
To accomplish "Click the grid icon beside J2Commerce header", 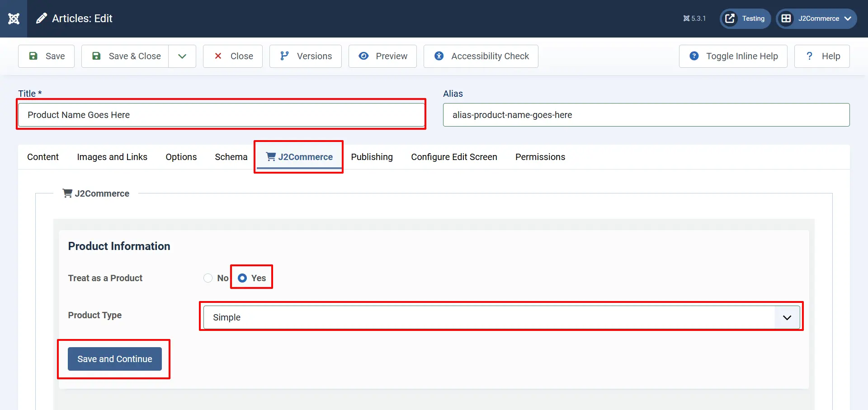I will 786,19.
